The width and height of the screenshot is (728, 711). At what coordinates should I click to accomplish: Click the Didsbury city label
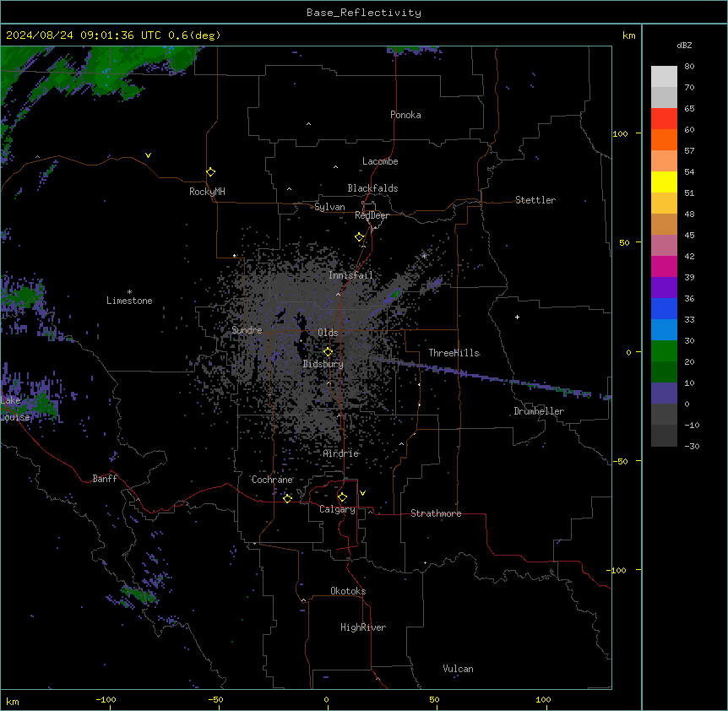[323, 364]
